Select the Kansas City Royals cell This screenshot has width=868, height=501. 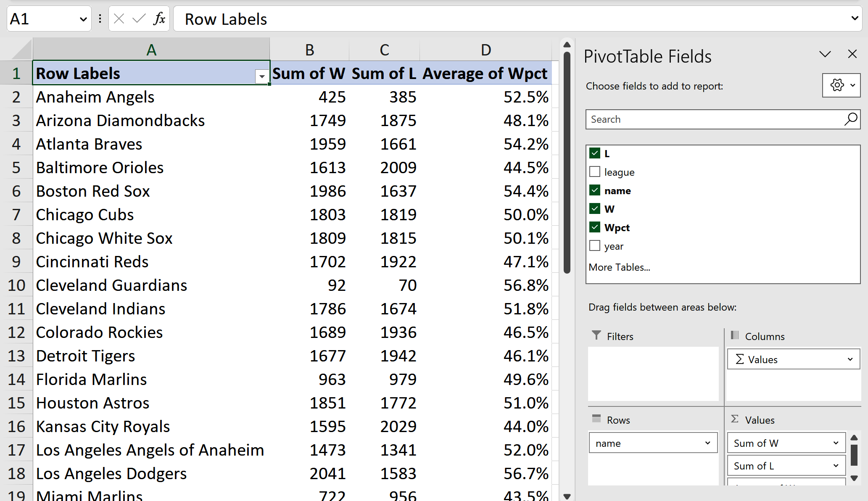[x=151, y=427]
